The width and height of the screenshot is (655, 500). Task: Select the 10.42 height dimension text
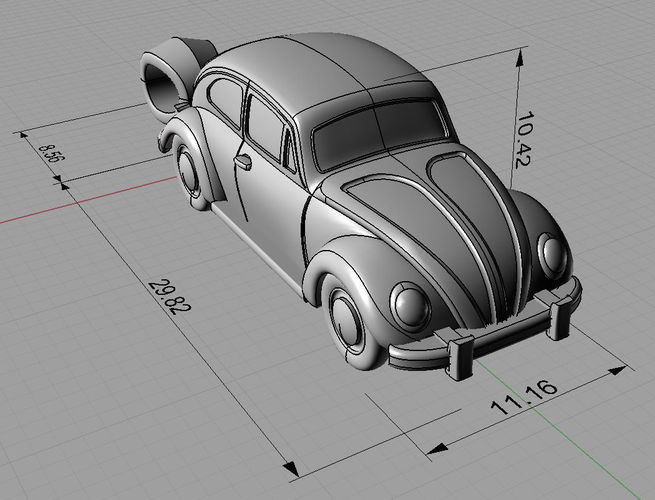(525, 140)
